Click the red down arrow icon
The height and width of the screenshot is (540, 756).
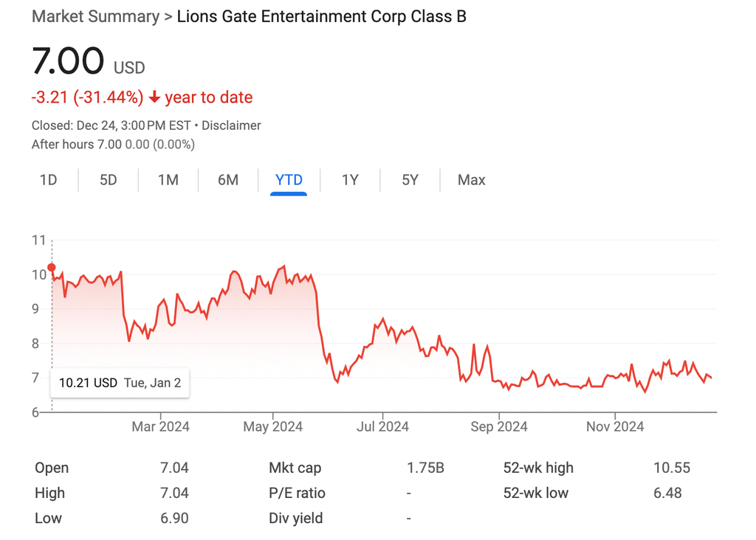pos(154,97)
